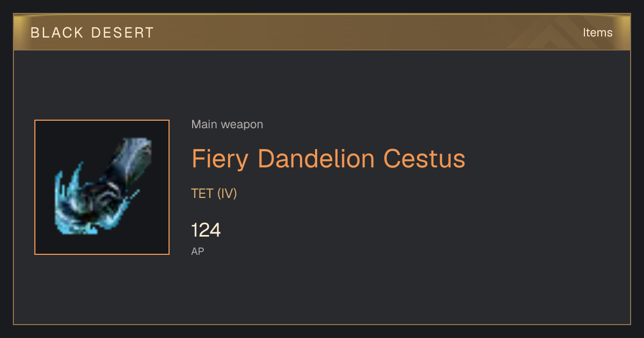This screenshot has width=644, height=338.
Task: Click the word Cestus in the item title
Action: [424, 159]
